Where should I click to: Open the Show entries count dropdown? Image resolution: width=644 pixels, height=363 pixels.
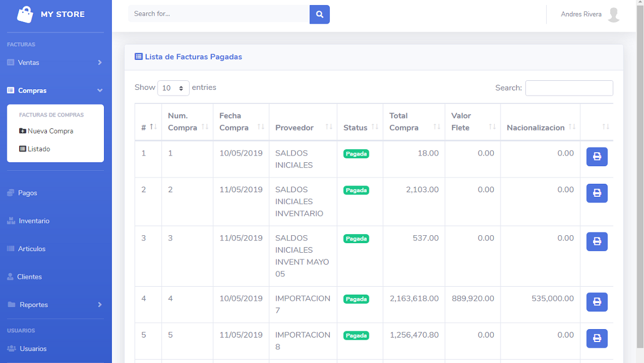pos(173,88)
